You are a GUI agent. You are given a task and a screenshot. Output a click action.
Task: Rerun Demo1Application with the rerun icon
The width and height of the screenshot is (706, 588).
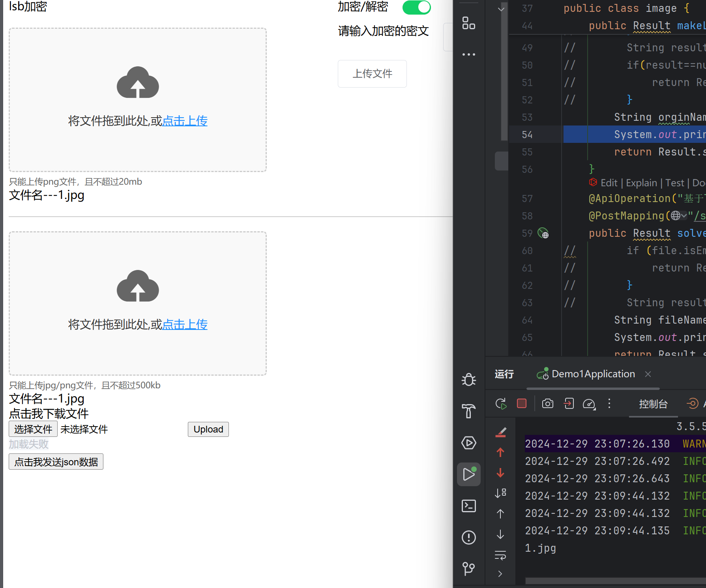pyautogui.click(x=501, y=404)
